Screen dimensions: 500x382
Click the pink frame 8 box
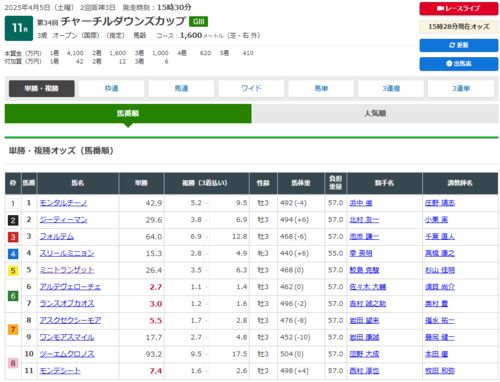[13, 363]
